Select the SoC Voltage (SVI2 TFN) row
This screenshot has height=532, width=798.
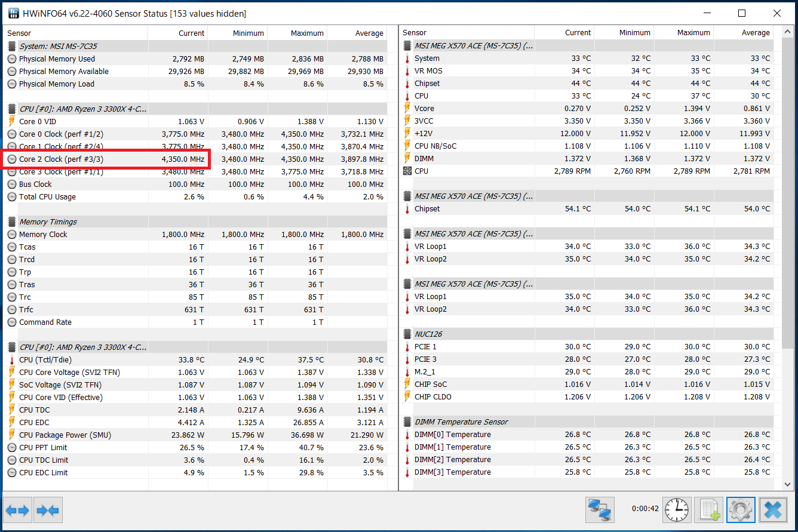coord(195,385)
